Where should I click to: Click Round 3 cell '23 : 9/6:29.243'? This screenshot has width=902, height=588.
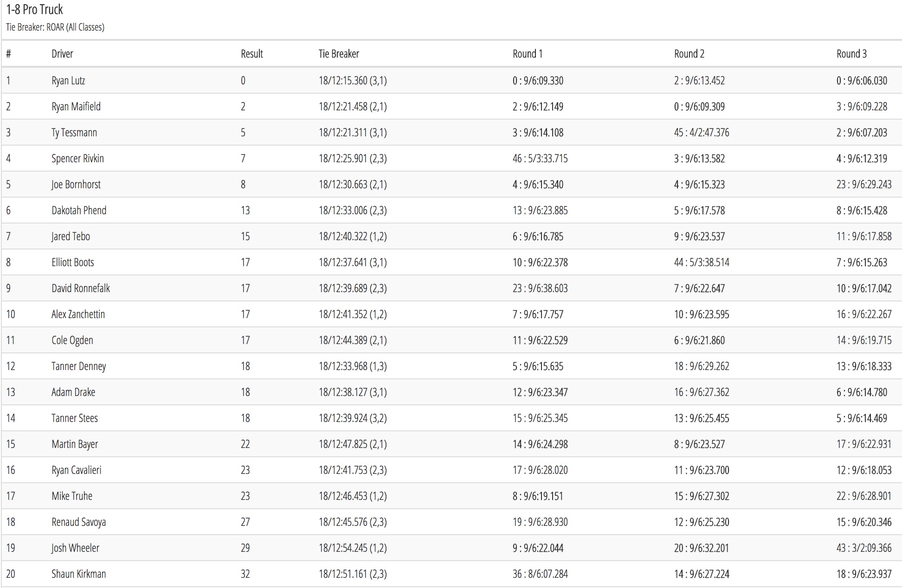[864, 185]
